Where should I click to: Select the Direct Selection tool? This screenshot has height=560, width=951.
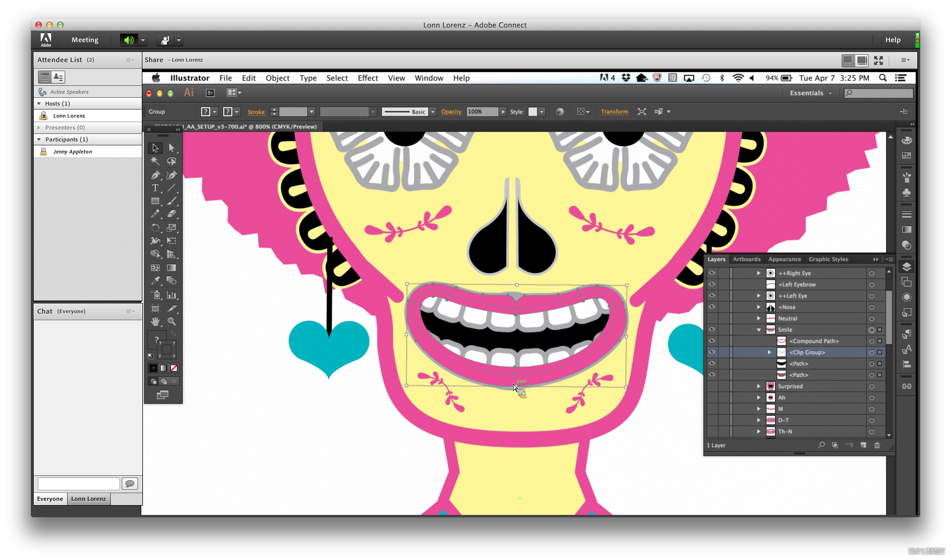(171, 148)
